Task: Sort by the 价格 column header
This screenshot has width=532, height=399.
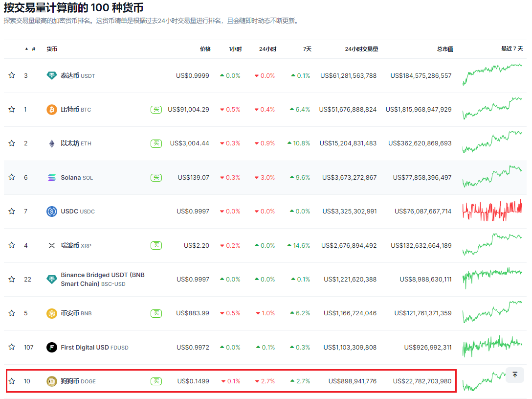Action: click(x=205, y=49)
